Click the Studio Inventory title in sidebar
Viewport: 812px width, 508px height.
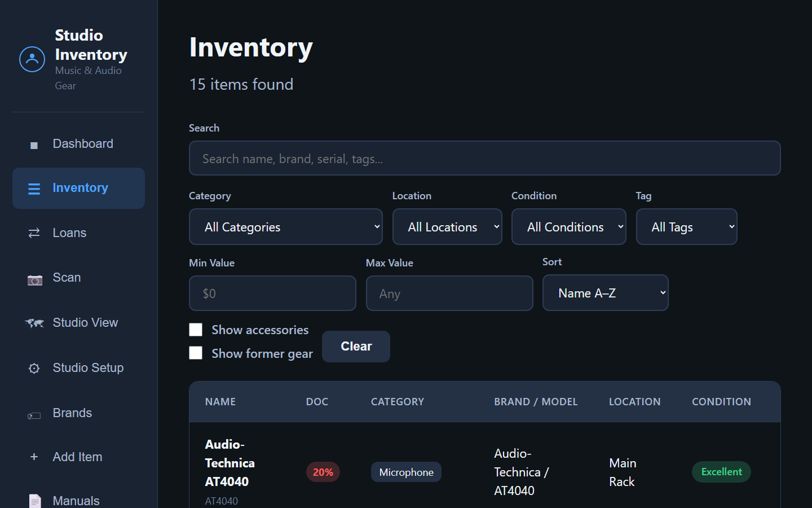coord(91,45)
